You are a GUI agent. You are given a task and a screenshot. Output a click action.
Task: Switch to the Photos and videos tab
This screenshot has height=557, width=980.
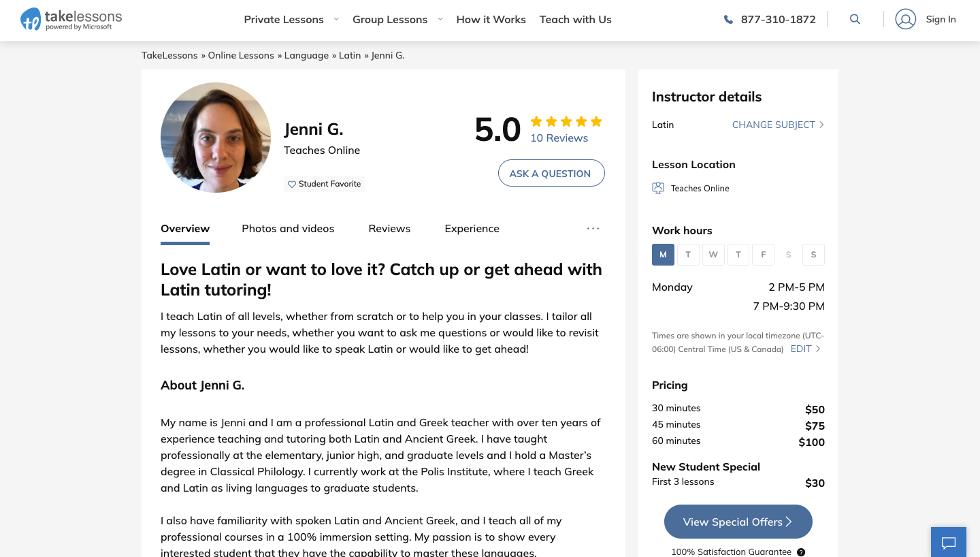(288, 229)
